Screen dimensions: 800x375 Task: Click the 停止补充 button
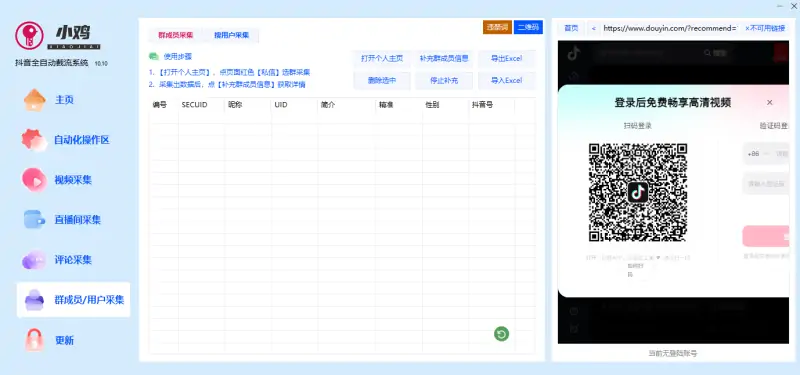point(444,81)
